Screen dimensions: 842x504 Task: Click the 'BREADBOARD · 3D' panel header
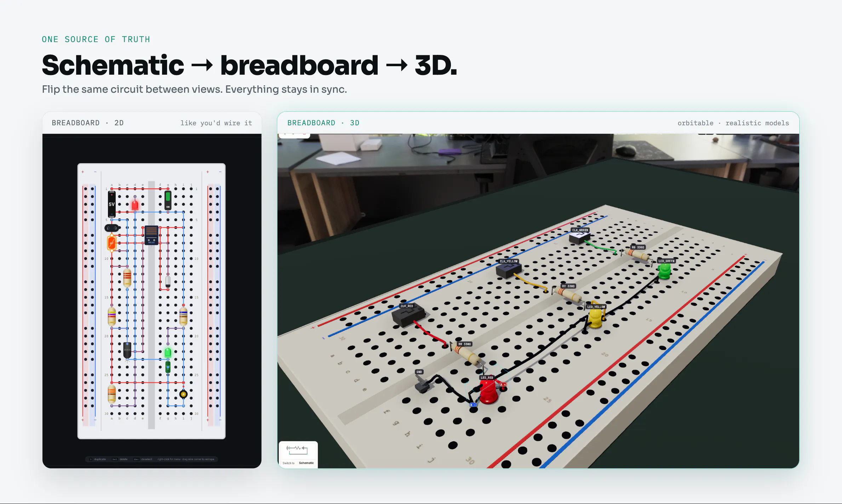(x=323, y=123)
